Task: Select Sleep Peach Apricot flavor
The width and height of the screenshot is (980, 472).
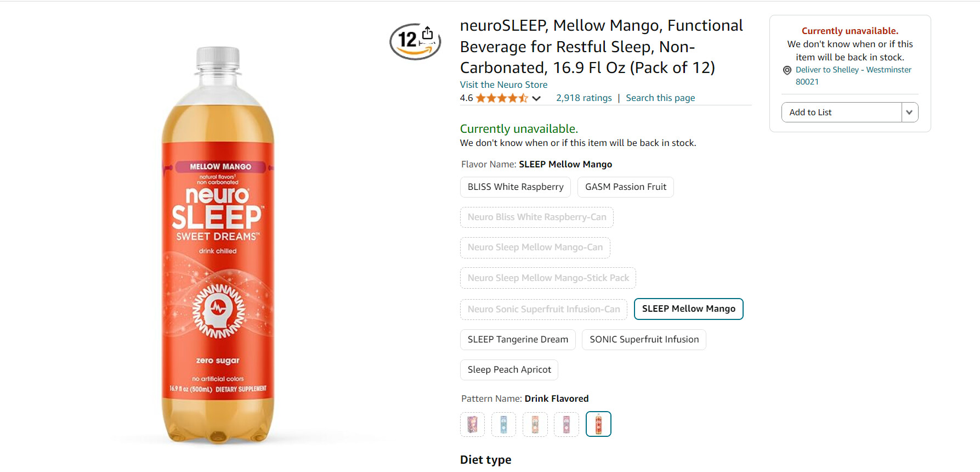Action: pos(509,370)
